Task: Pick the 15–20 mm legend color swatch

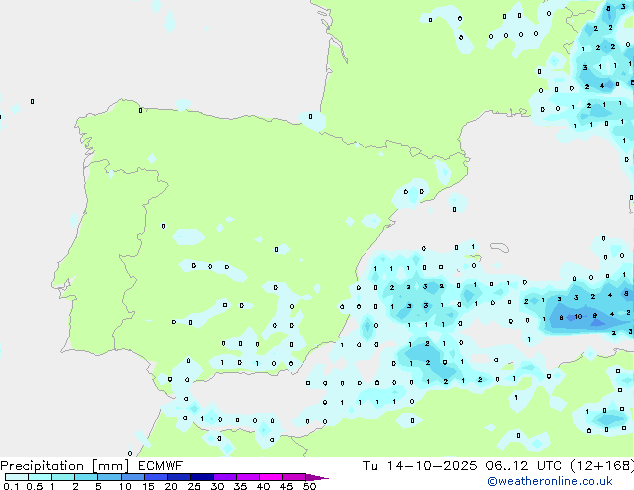Action: [x=155, y=477]
